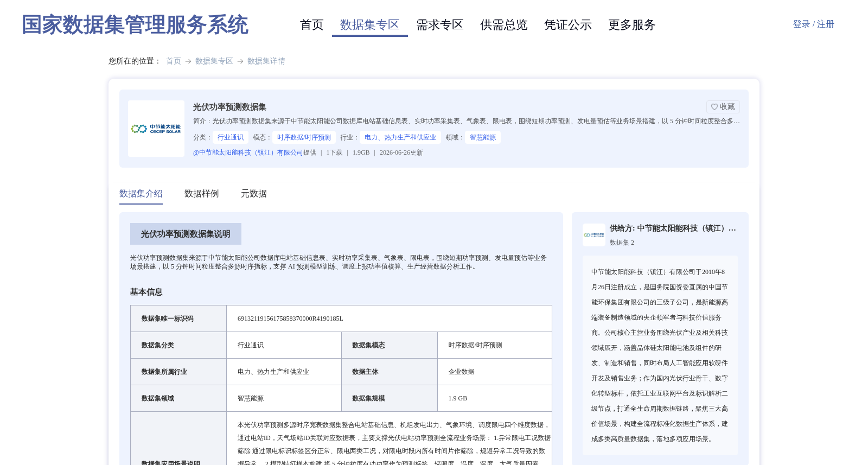
Task: Click the 时序数据/时序预测 modality tag
Action: click(304, 137)
